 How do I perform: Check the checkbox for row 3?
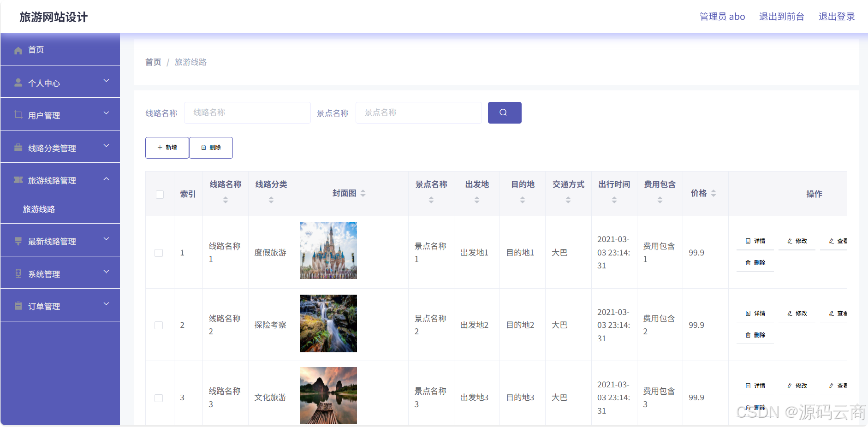coord(159,397)
